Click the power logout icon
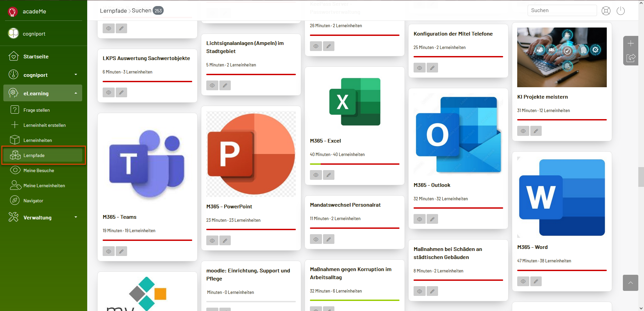The image size is (644, 311). (x=621, y=11)
